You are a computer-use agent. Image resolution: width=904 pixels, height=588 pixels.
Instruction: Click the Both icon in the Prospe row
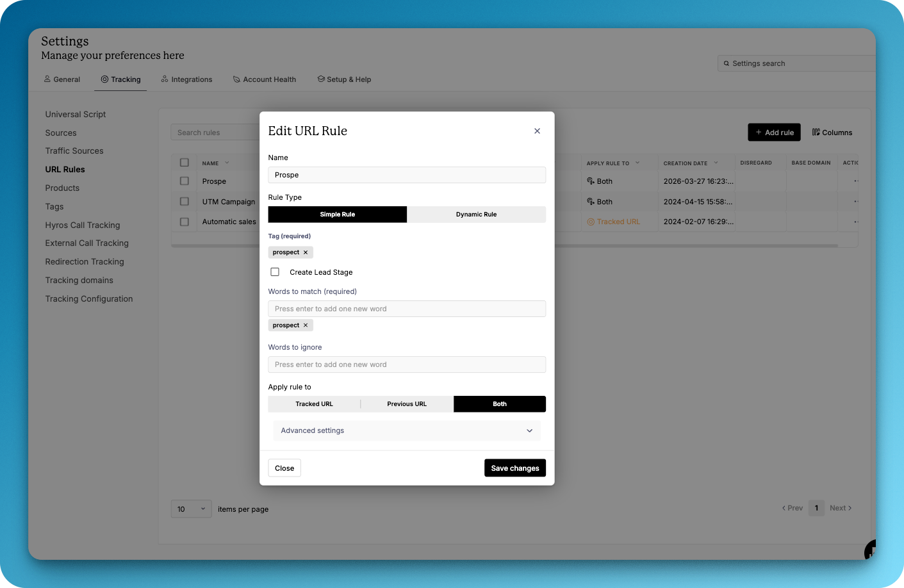591,181
